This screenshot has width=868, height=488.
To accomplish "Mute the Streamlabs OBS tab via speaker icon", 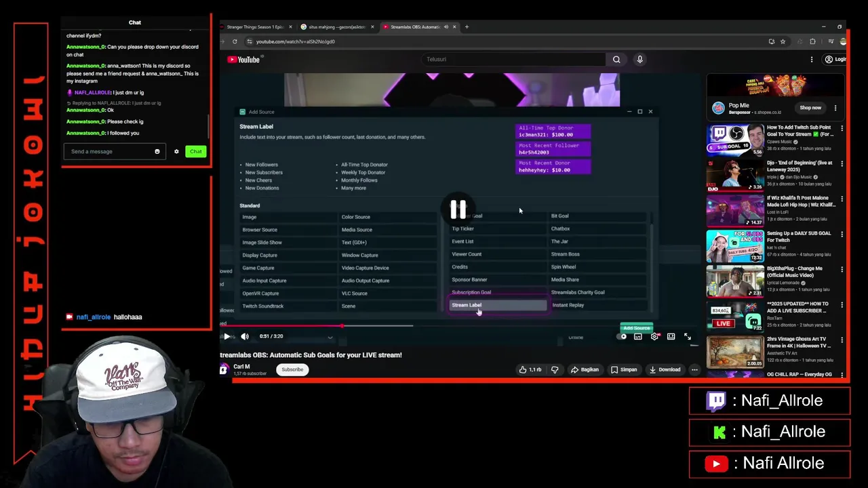I will [x=446, y=27].
